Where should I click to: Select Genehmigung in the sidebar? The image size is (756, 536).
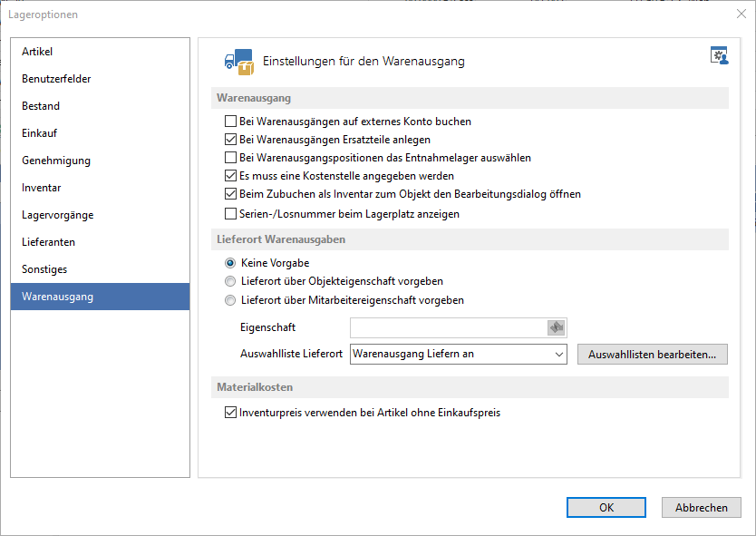[x=101, y=161]
